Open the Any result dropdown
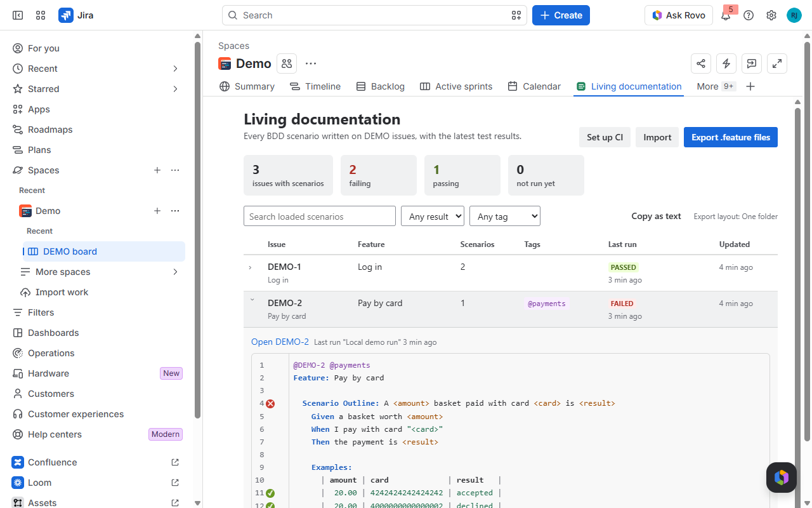Image resolution: width=812 pixels, height=508 pixels. [433, 216]
